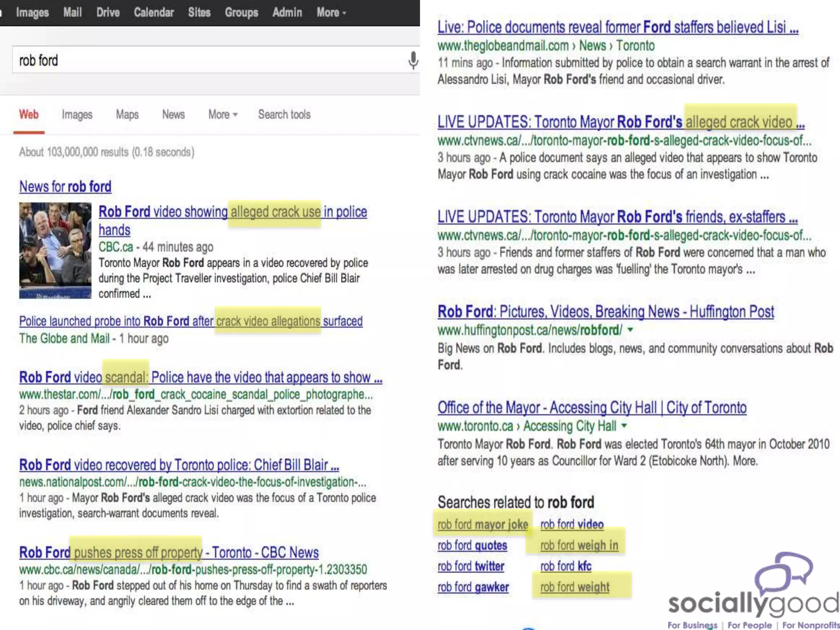Click the microphone voice search icon
Screen dimensions: 840x630
(x=413, y=60)
